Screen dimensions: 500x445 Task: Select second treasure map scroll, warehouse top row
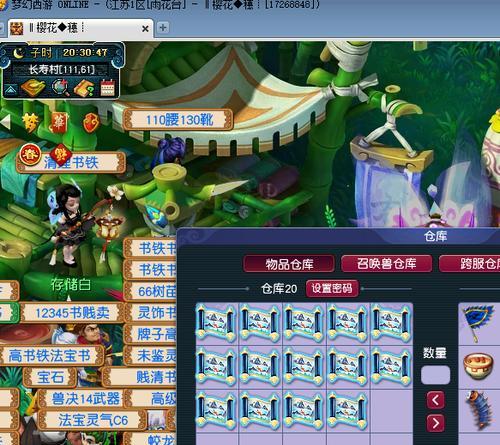(x=260, y=324)
